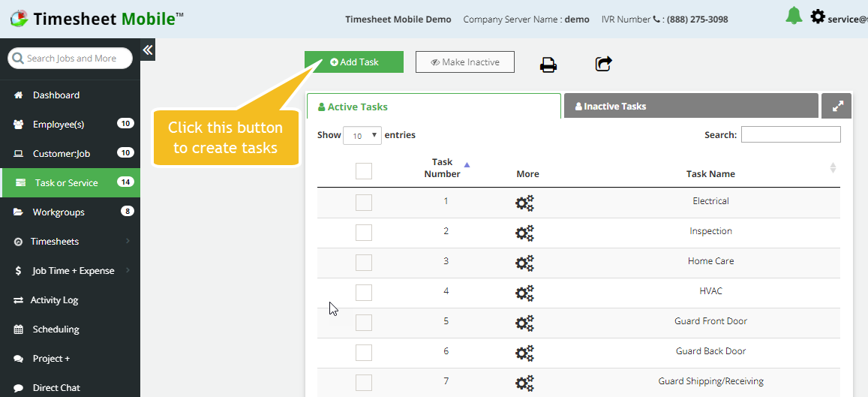The height and width of the screenshot is (397, 868).
Task: Switch to the Inactive Tasks tab
Action: (x=691, y=106)
